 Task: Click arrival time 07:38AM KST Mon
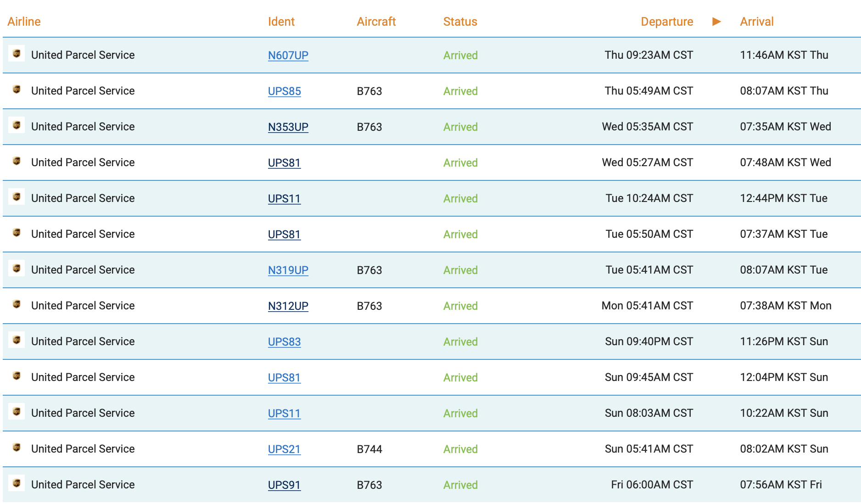pyautogui.click(x=786, y=306)
